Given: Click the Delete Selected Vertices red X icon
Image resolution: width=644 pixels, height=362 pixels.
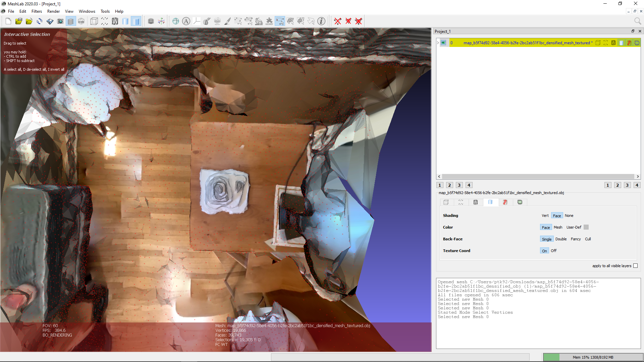Looking at the screenshot, I should tap(337, 21).
